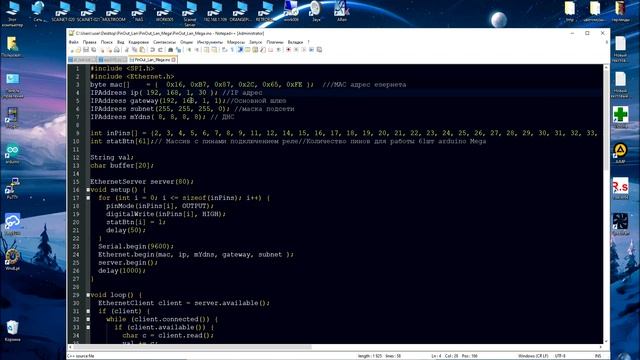Click the Find (binoculars) toolbar icon
This screenshot has height=360, width=640.
(171, 50)
